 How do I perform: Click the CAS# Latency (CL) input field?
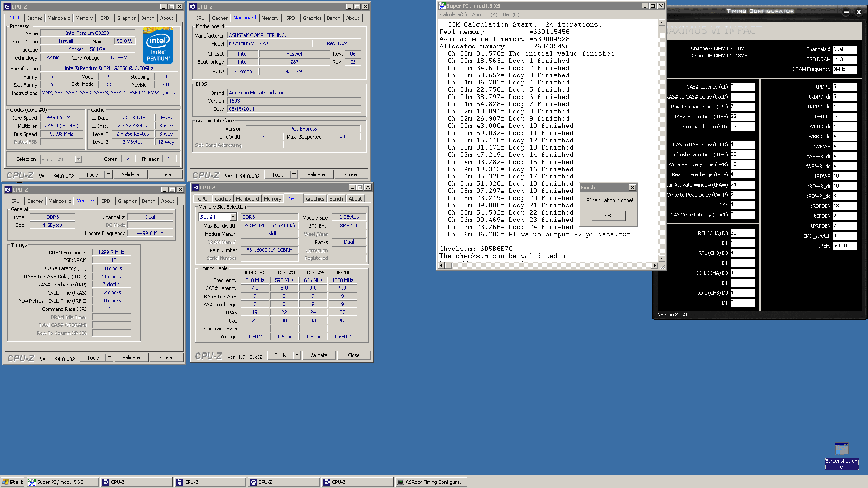(742, 87)
